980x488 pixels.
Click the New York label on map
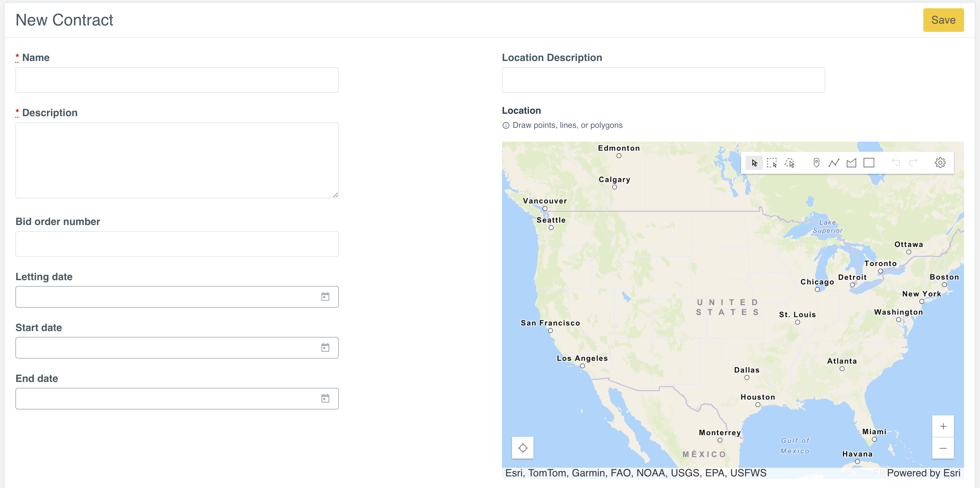[x=921, y=294]
